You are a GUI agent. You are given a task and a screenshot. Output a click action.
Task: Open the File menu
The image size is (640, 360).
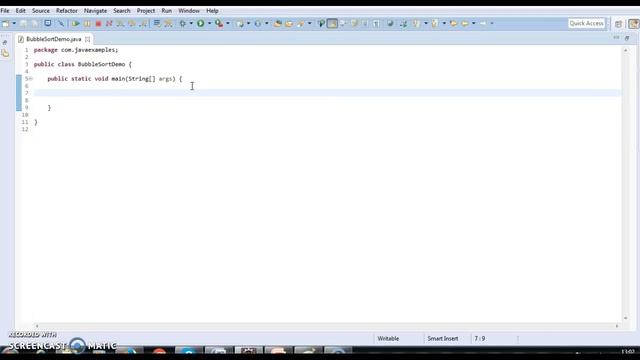click(5, 11)
